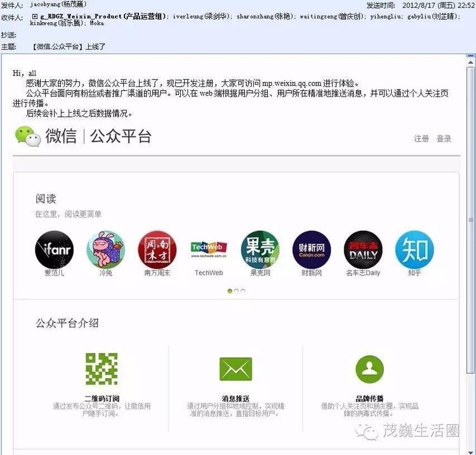Click the WeChat logo in page header
This screenshot has height=455, width=476.
[28, 136]
